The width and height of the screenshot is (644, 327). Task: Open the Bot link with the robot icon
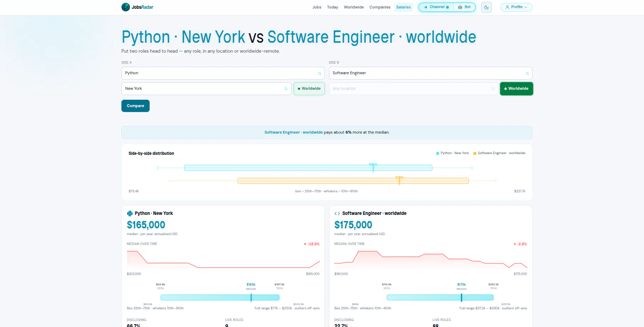tap(464, 7)
